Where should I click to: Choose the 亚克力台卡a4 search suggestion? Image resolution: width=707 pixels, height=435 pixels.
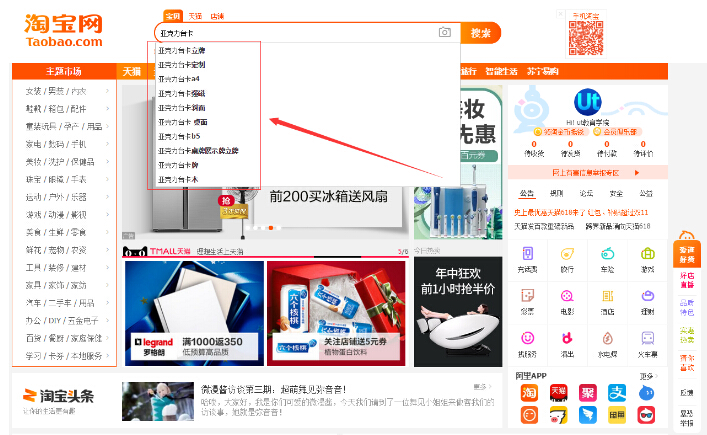179,78
